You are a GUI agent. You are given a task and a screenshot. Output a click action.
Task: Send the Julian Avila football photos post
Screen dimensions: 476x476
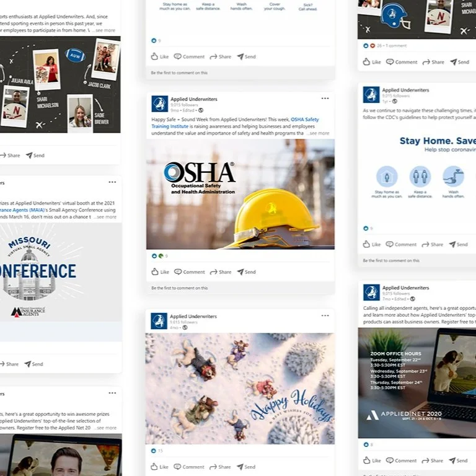pyautogui.click(x=35, y=155)
